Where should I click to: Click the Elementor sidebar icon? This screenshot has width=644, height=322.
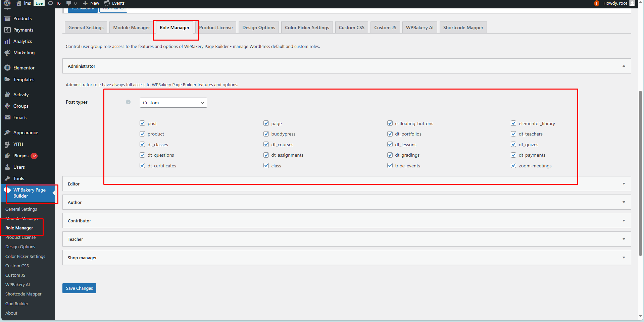coord(7,68)
